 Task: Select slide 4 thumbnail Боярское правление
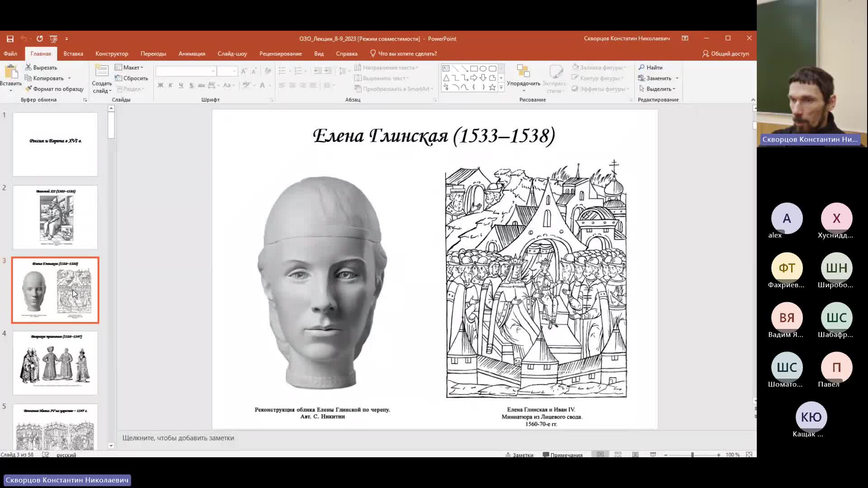tap(55, 363)
